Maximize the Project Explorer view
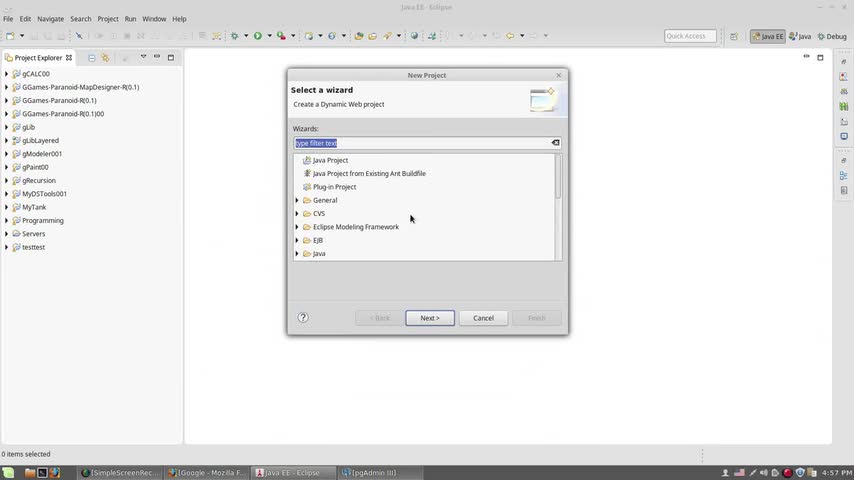Image resolution: width=854 pixels, height=480 pixels. tap(170, 58)
